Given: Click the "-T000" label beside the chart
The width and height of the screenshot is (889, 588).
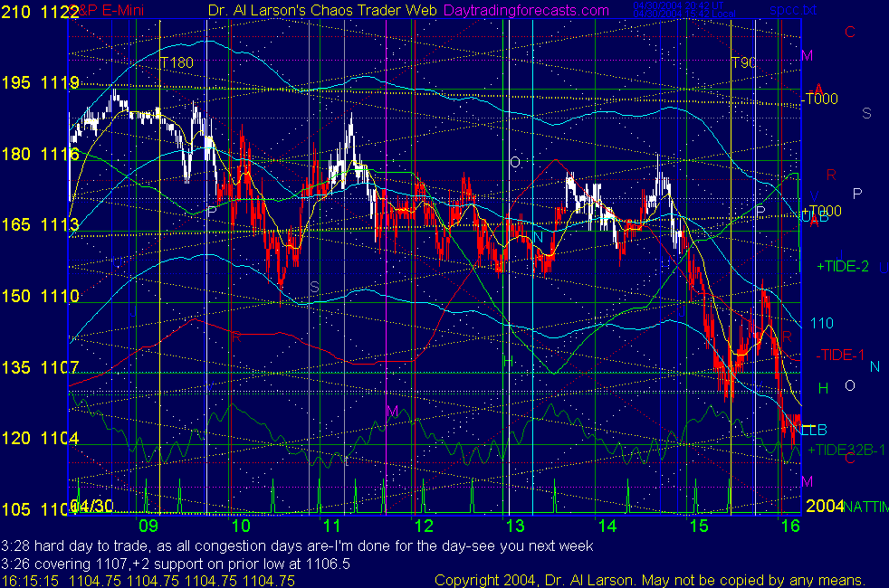Looking at the screenshot, I should point(820,99).
